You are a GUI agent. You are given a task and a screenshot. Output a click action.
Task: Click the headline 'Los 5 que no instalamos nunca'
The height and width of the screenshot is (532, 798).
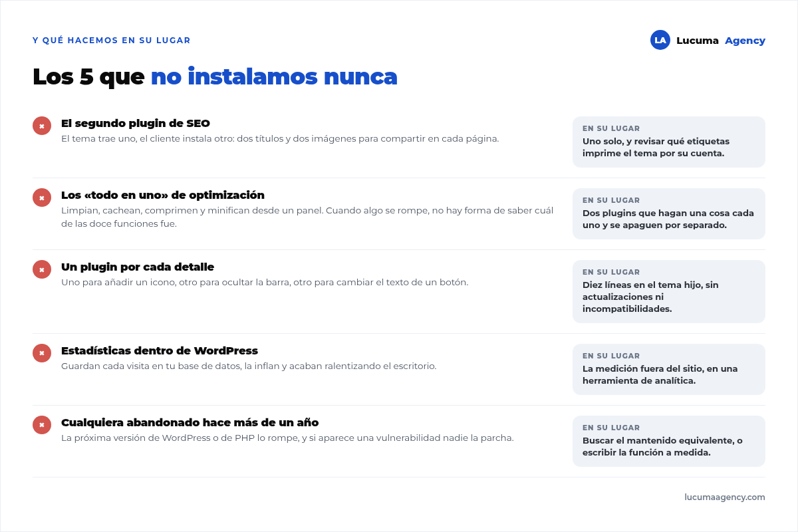coord(215,76)
